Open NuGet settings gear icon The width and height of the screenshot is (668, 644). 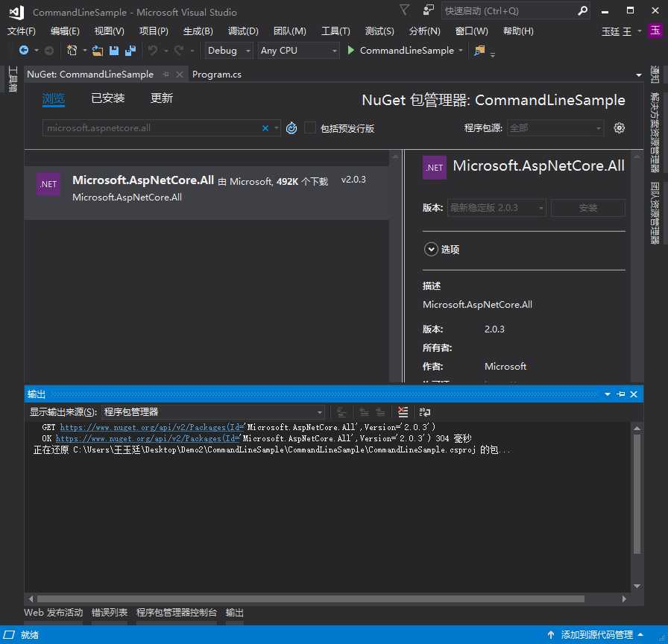click(619, 127)
